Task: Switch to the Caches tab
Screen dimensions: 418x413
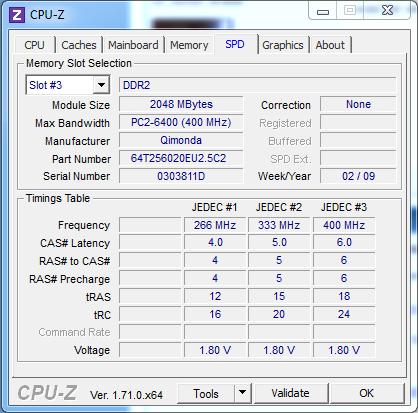Action: point(79,45)
